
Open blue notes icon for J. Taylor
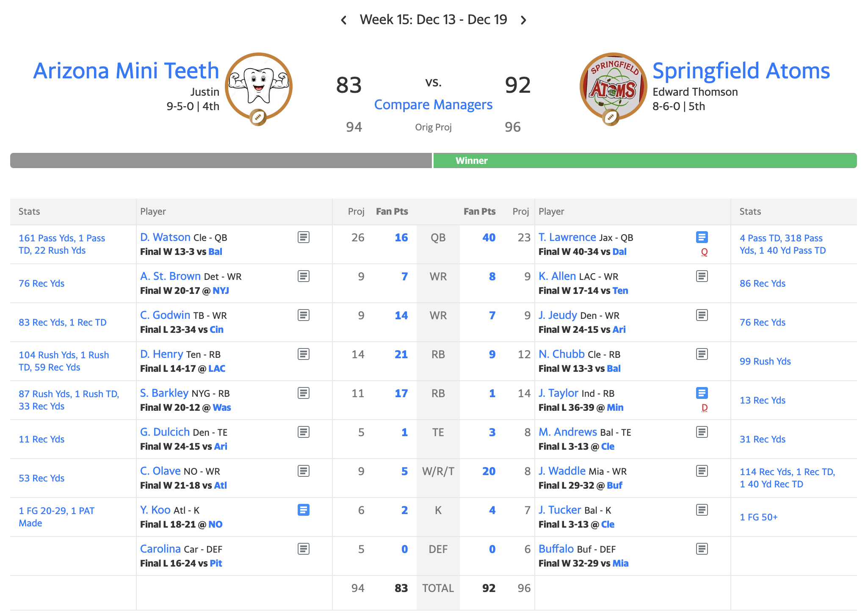(702, 393)
